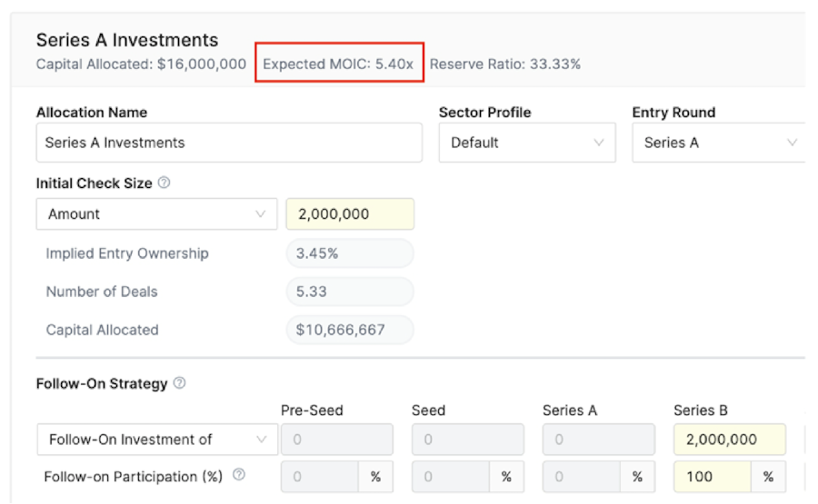Click the Number of Deals value 5.33
This screenshot has width=818, height=504.
point(350,292)
